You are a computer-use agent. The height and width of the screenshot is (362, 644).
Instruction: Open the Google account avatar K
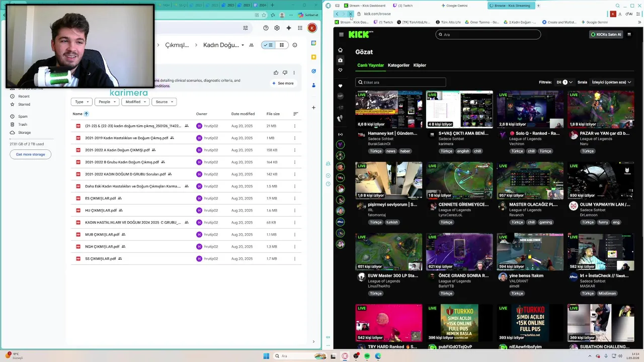point(312,28)
